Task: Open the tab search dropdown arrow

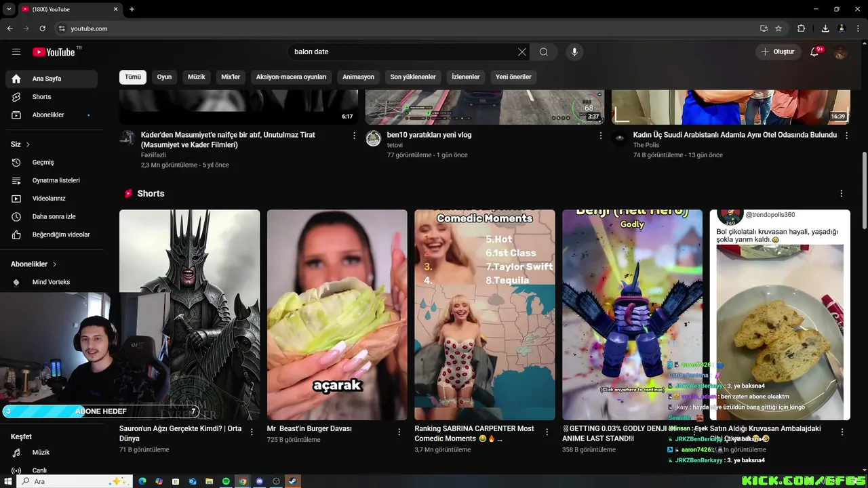Action: 9,9
